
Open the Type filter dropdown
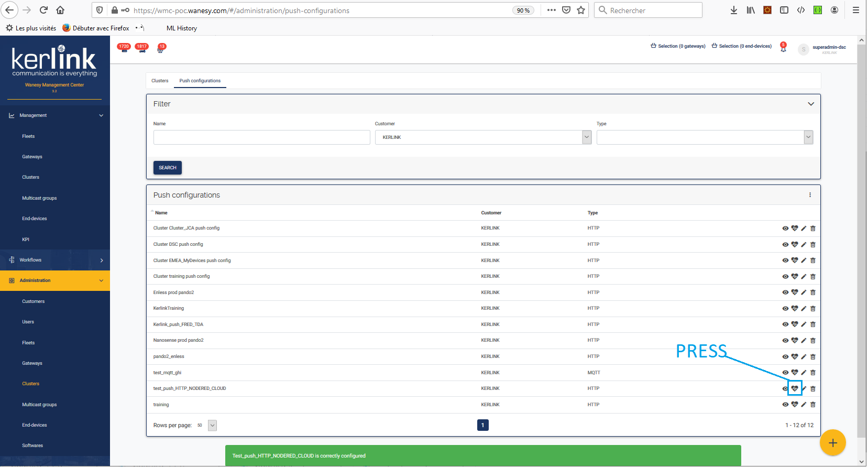pos(808,137)
